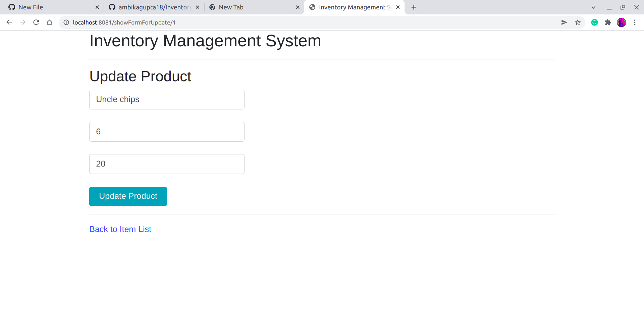The width and height of the screenshot is (644, 323).
Task: Open a new tab with the plus button
Action: point(413,7)
